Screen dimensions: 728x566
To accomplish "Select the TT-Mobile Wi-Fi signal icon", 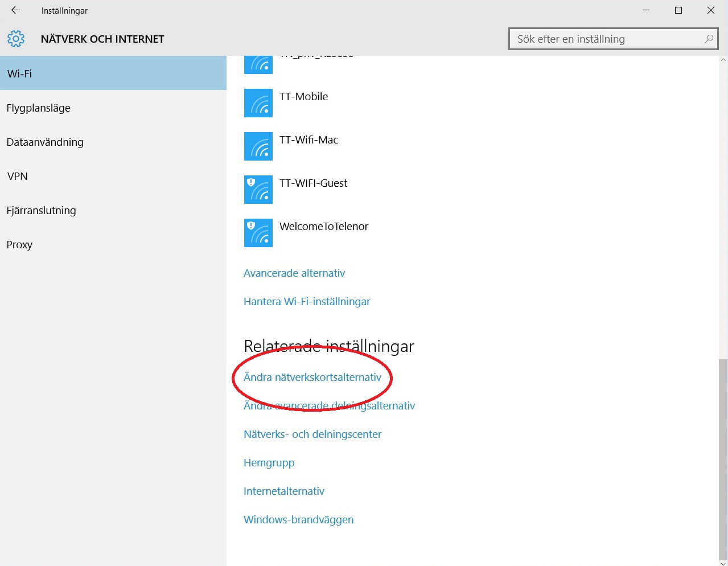I will 258,103.
